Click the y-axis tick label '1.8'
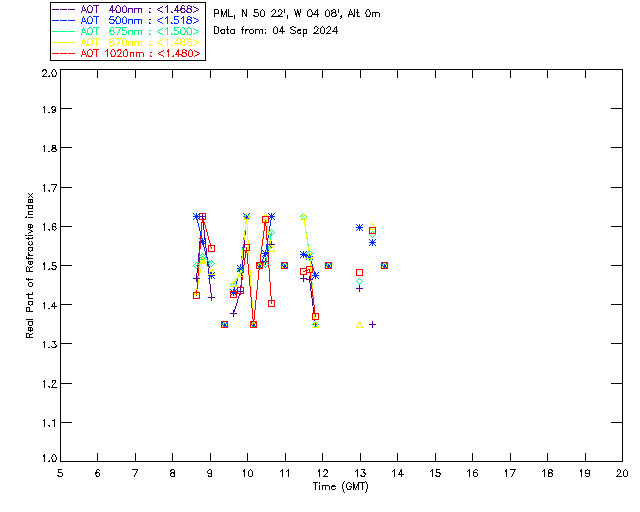 tap(49, 148)
